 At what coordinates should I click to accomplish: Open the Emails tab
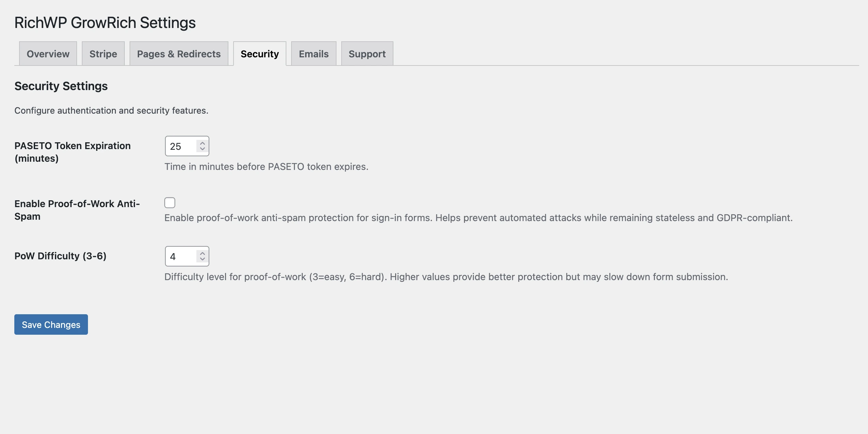point(314,54)
